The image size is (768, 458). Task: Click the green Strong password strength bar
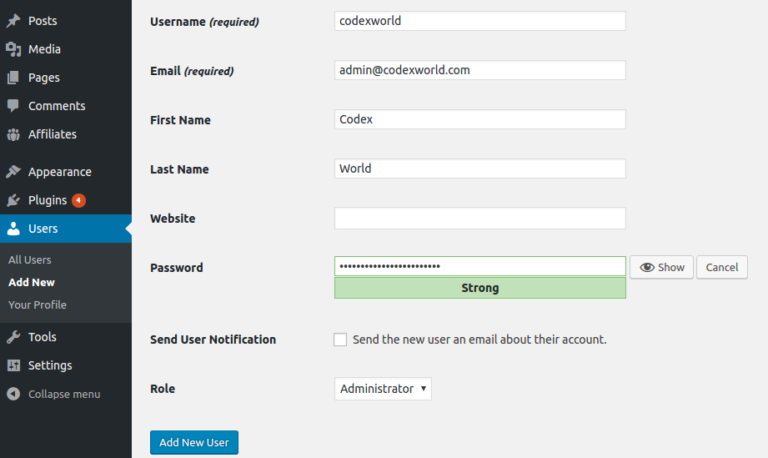[x=480, y=288]
